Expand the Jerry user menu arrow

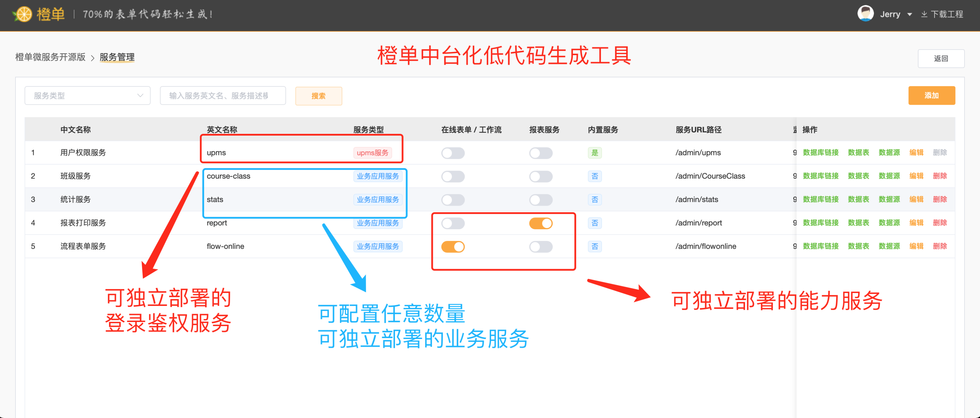(x=910, y=14)
